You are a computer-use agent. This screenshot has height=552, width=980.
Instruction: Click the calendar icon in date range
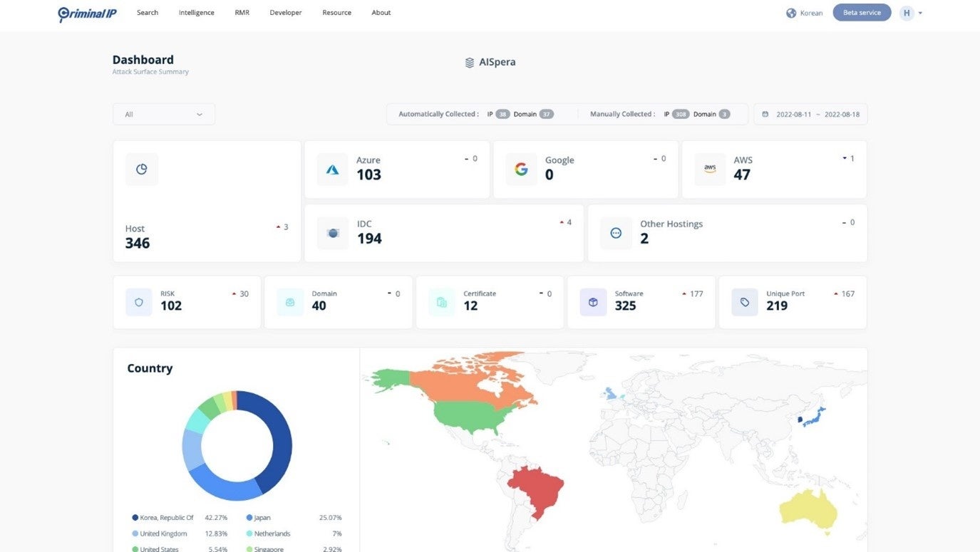(765, 114)
